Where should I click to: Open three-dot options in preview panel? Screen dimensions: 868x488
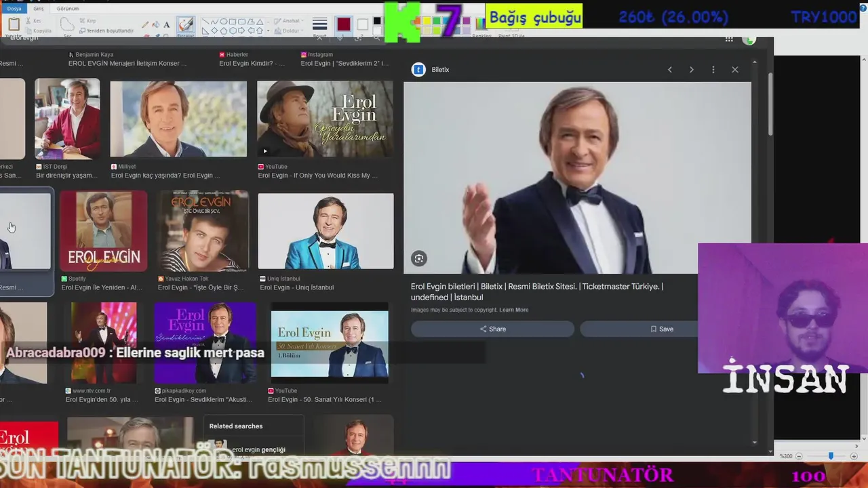point(713,70)
